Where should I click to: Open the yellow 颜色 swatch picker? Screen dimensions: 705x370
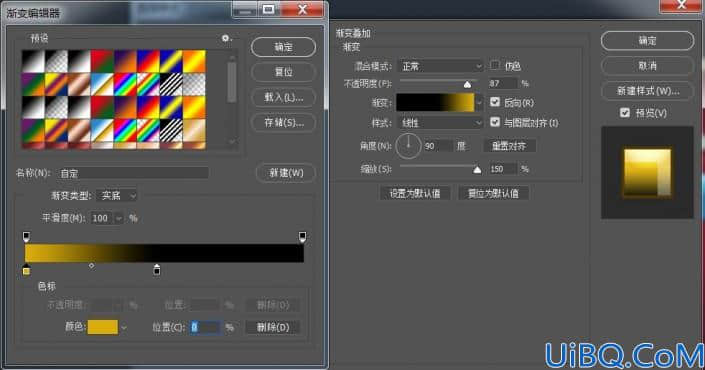click(x=103, y=327)
